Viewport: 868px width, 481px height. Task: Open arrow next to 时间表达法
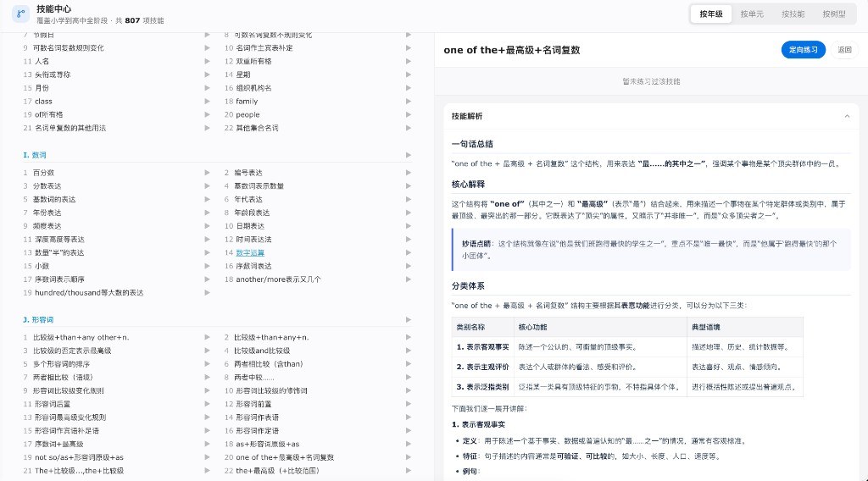click(409, 240)
